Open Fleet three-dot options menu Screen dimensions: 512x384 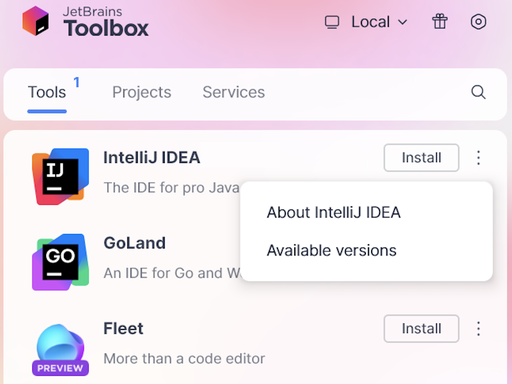pyautogui.click(x=478, y=329)
